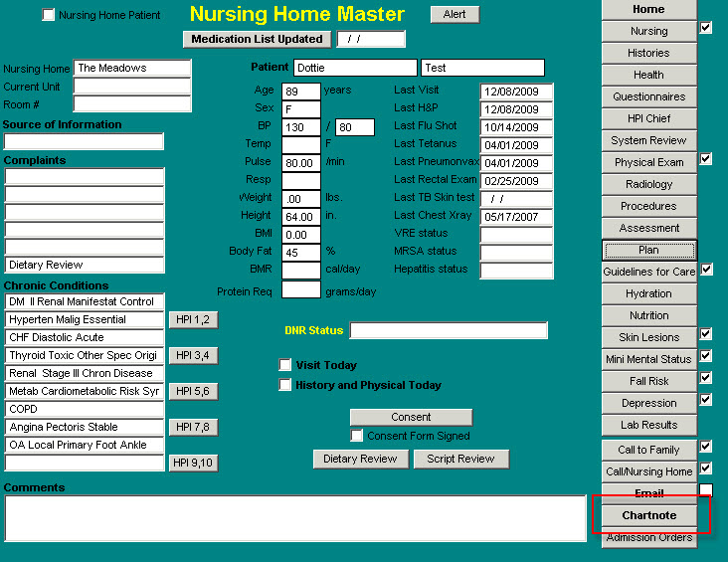728x562 pixels.
Task: Open Physical Exam section
Action: (x=649, y=162)
